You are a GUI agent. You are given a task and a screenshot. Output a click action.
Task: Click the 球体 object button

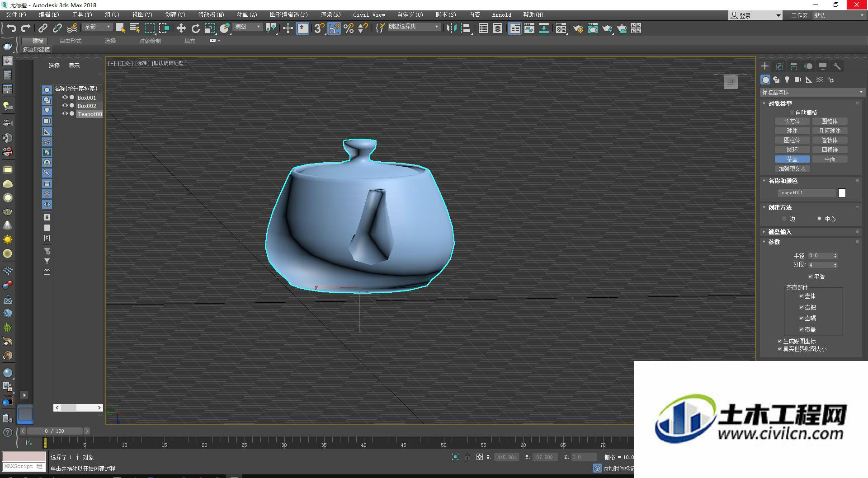coord(792,131)
